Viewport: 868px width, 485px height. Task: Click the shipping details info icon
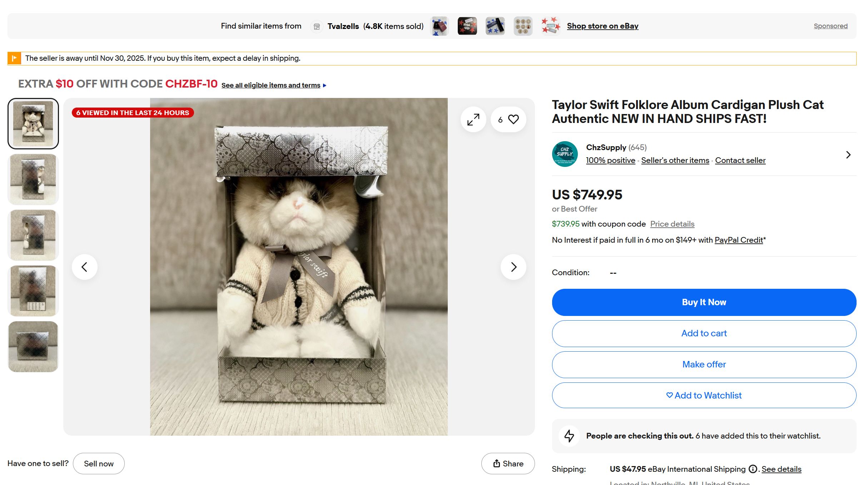(x=753, y=469)
